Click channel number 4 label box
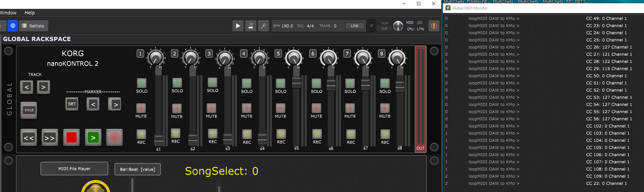Image resolution: width=644 pixels, height=192 pixels. pos(244,53)
